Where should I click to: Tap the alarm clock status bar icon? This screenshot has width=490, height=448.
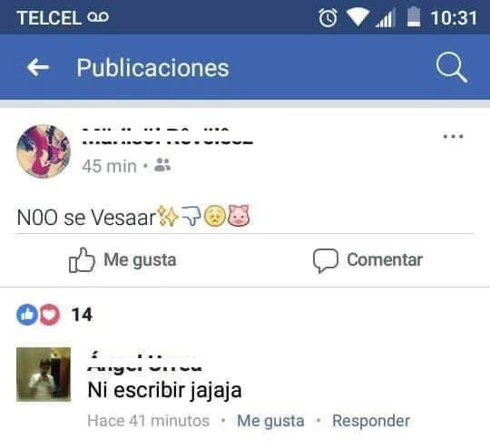click(328, 18)
